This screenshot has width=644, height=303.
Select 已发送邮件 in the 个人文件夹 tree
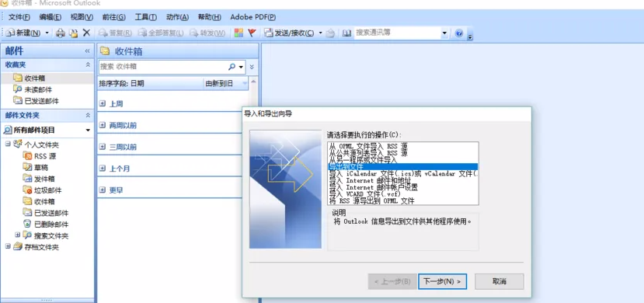[x=46, y=213]
